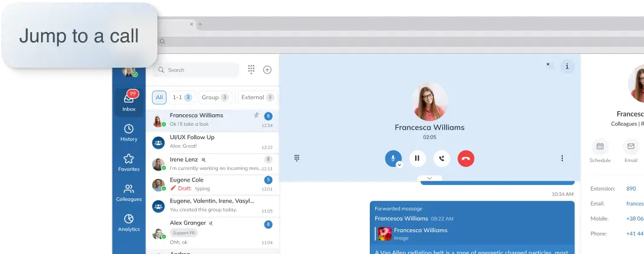Click the plus icon for new conversation
644x254 pixels.
tap(267, 70)
